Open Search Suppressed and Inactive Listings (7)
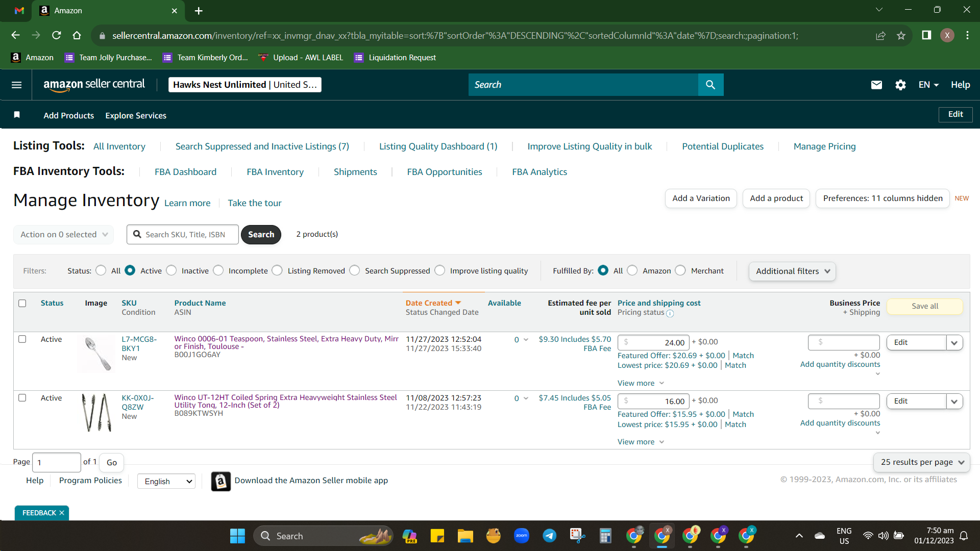980x551 pixels. pyautogui.click(x=262, y=146)
